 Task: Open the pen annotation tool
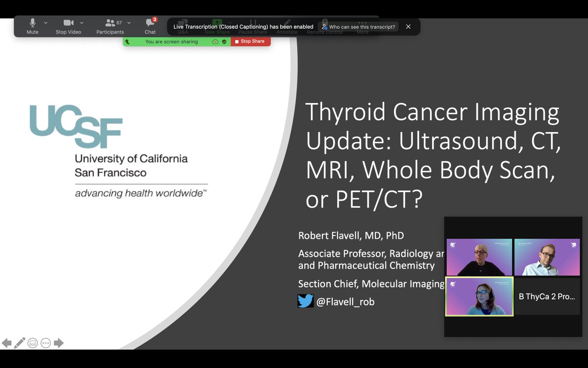[x=20, y=343]
